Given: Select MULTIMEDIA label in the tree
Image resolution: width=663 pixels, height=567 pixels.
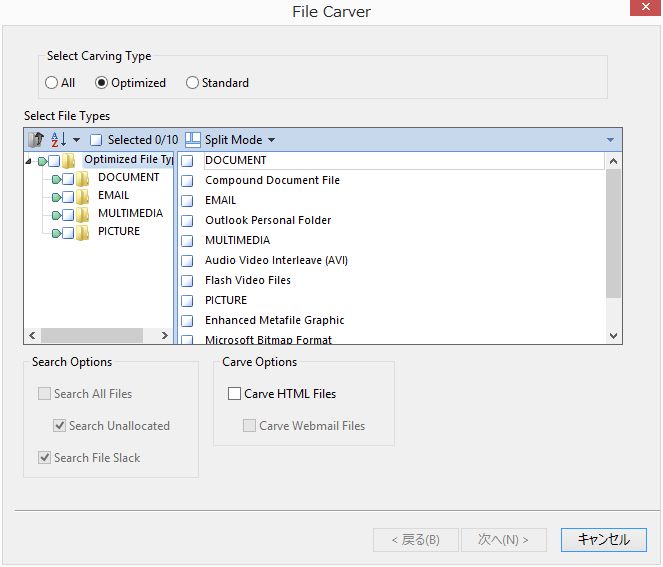Looking at the screenshot, I should [x=130, y=213].
